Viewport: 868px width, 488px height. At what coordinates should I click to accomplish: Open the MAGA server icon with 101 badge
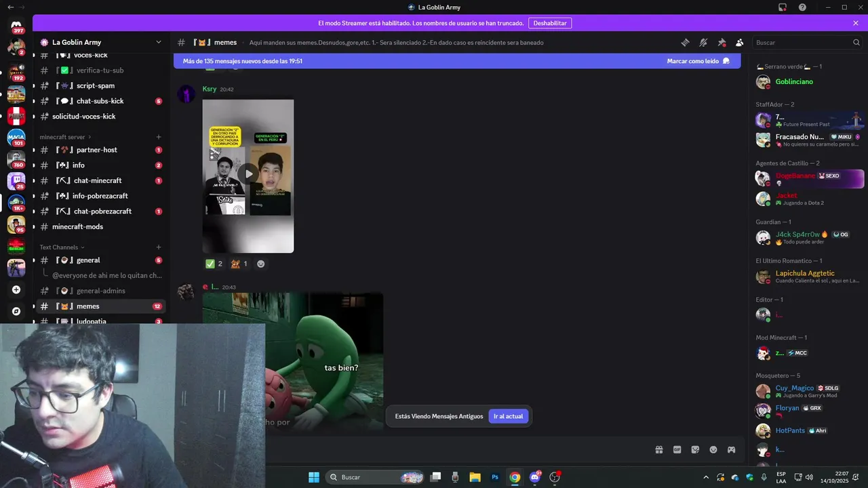click(16, 138)
